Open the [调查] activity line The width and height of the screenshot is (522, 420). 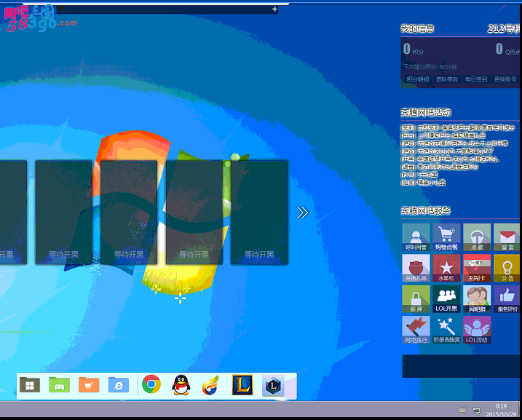pos(440,167)
